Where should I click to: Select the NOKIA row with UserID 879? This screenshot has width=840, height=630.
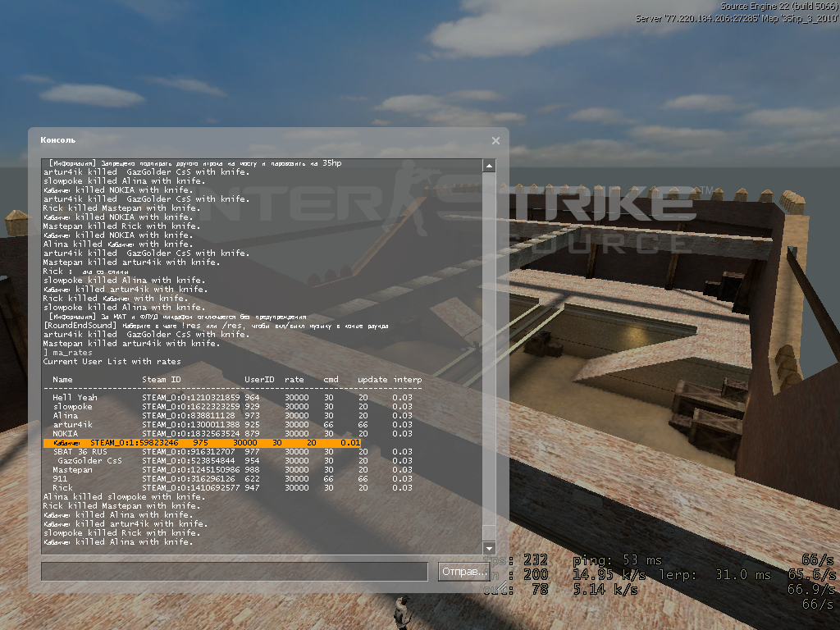[232, 434]
